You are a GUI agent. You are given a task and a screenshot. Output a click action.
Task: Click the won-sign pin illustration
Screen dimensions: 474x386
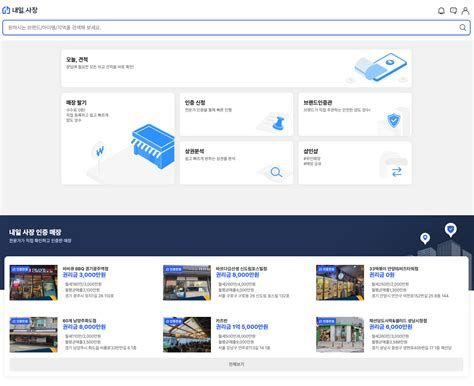[x=100, y=151]
